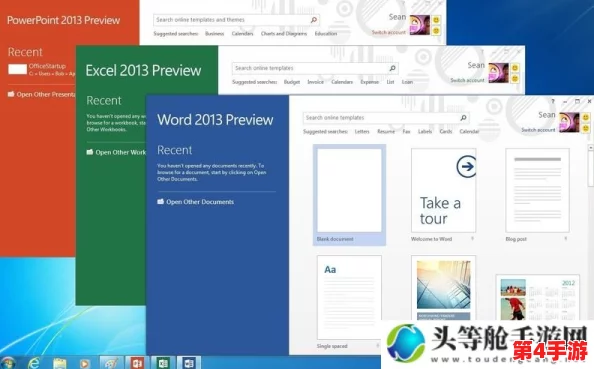Switch to Excel via its taskbar icon

tap(163, 363)
